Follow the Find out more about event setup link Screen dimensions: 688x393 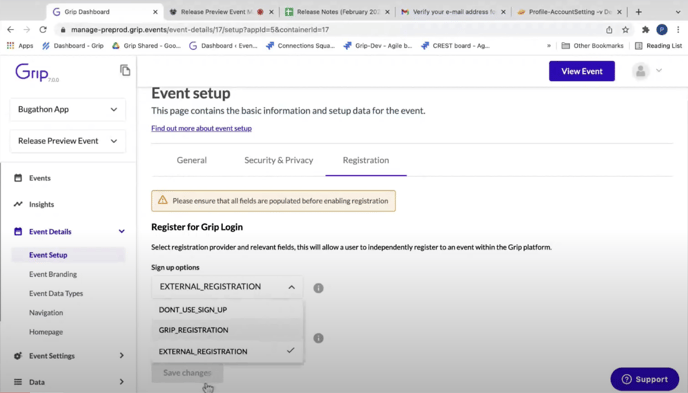[x=201, y=128]
